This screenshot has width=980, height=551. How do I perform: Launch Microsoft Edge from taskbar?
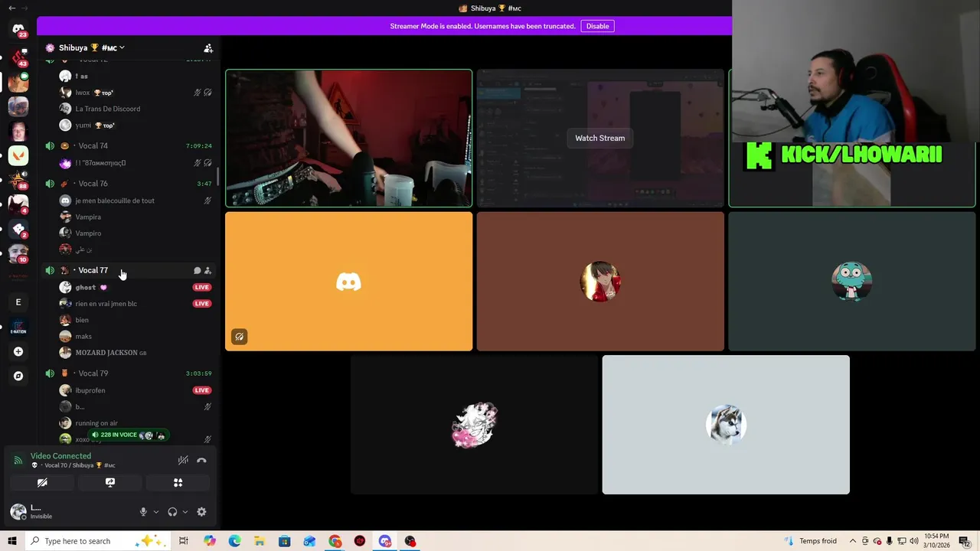[234, 541]
